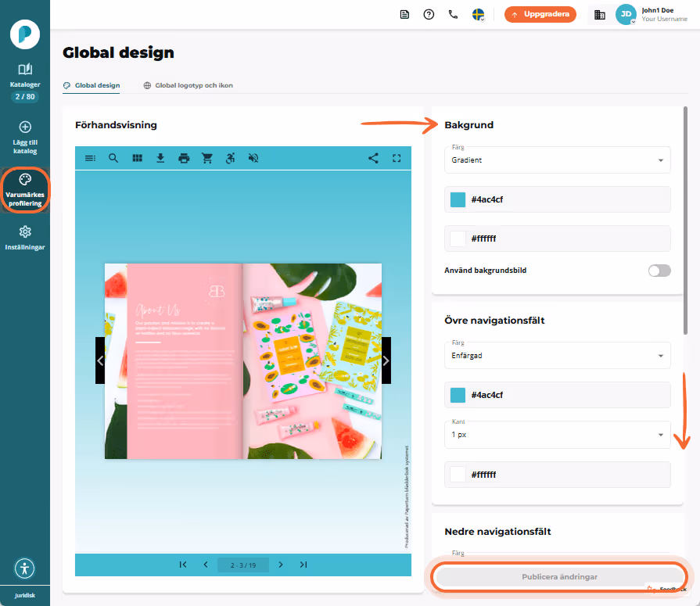
Task: Click left flip arrow beside the catalog
Action: coord(100,360)
